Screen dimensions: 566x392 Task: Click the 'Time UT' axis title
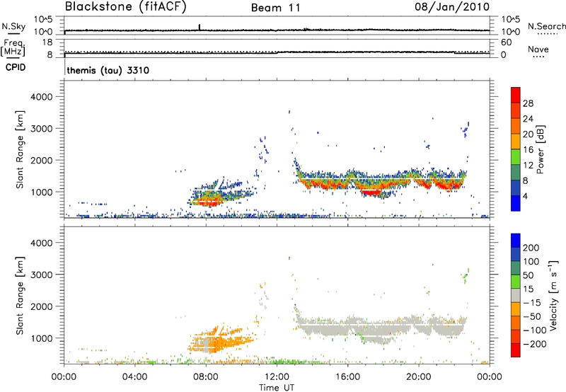point(277,388)
